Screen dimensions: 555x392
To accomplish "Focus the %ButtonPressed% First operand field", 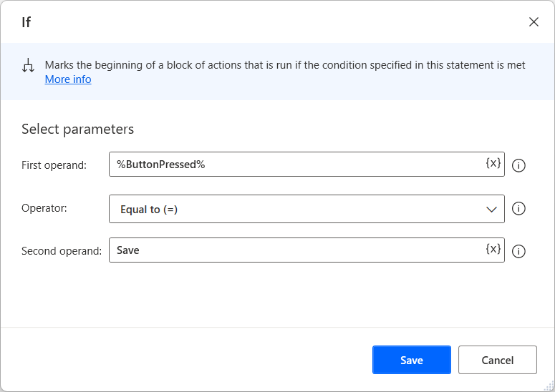I will click(x=294, y=164).
